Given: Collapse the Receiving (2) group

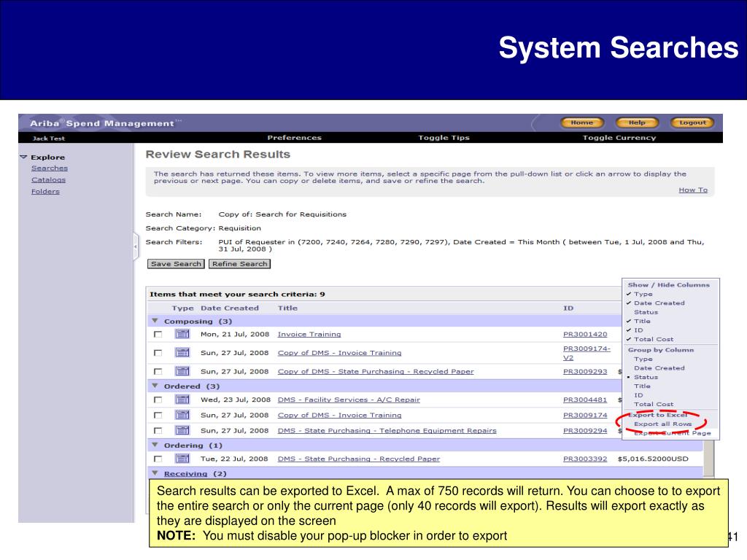Looking at the screenshot, I should pyautogui.click(x=155, y=472).
